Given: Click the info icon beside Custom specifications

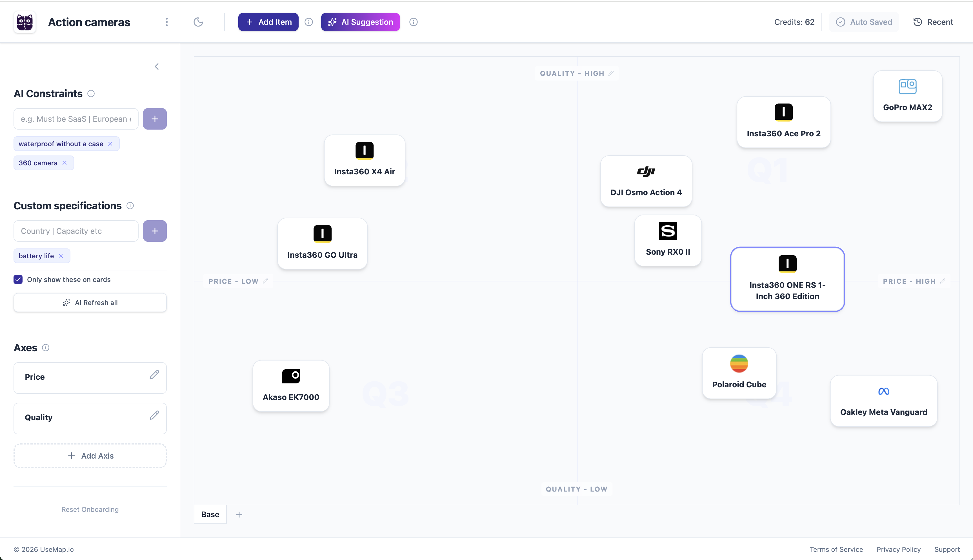Looking at the screenshot, I should click(130, 206).
